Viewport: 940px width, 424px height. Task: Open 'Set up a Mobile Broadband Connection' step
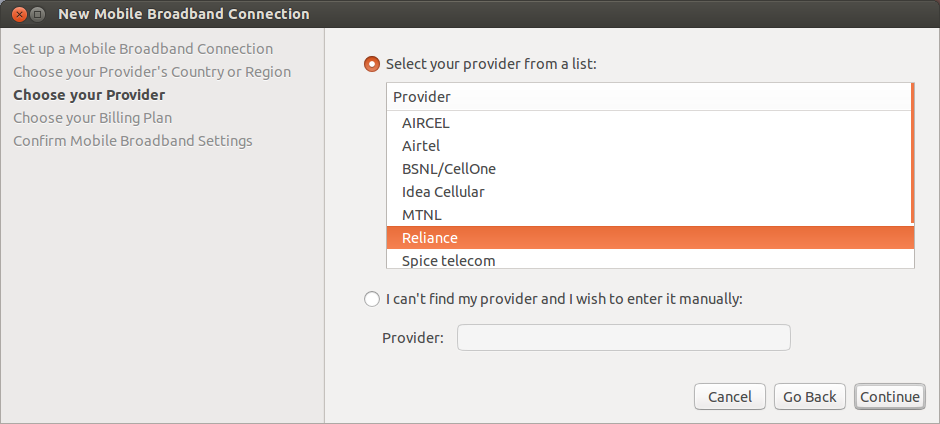tap(143, 49)
